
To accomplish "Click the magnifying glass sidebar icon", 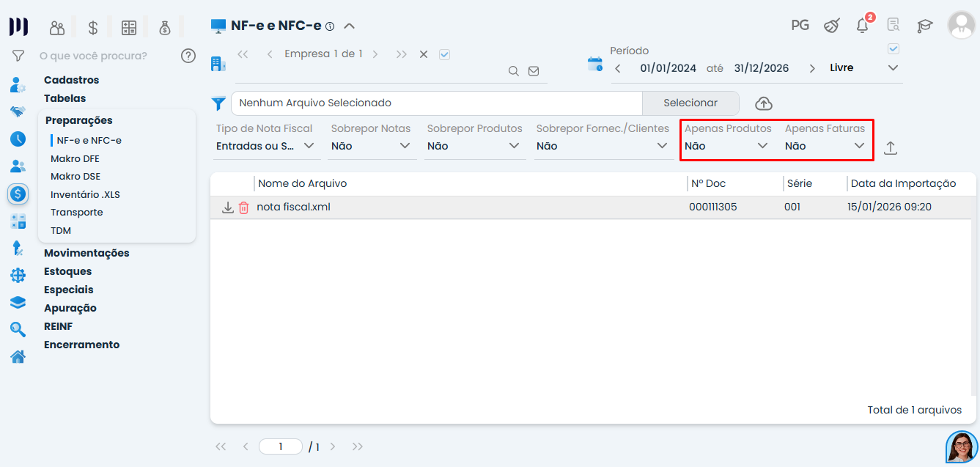I will coord(18,330).
